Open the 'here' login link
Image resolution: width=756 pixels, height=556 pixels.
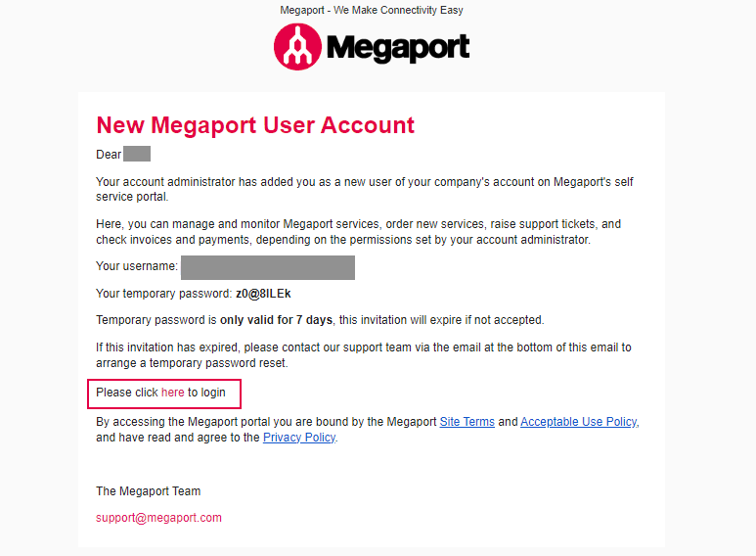click(x=172, y=393)
